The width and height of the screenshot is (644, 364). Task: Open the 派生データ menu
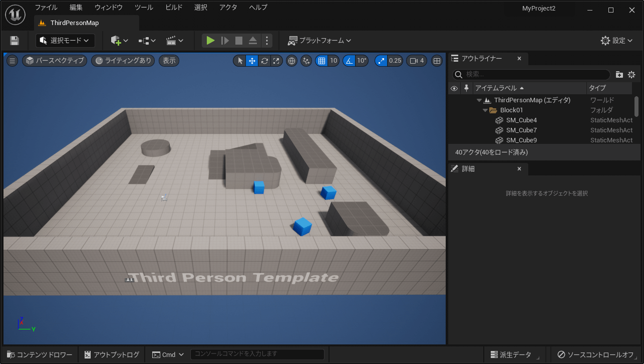514,354
